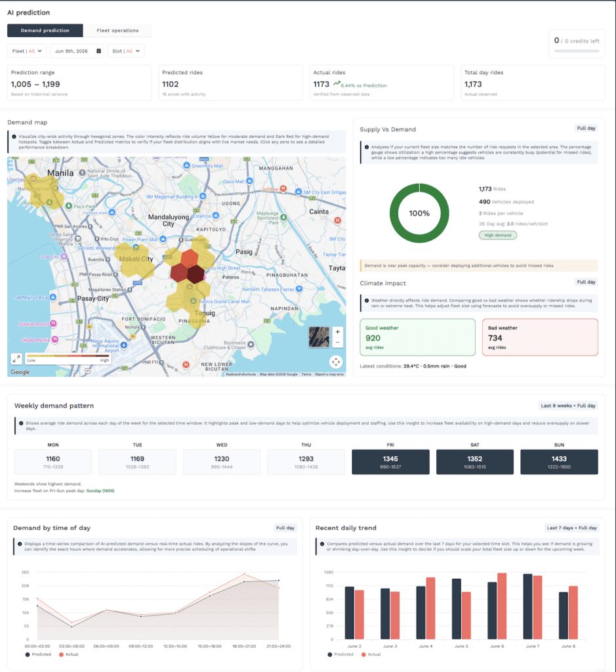616x672 pixels.
Task: Click the Opus Mall shopping pin
Action: click(x=250, y=181)
